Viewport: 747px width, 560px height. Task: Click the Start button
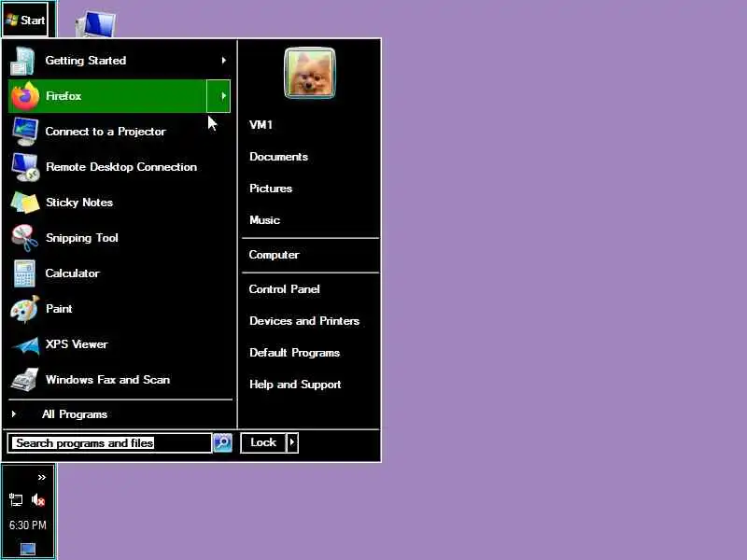[x=26, y=20]
